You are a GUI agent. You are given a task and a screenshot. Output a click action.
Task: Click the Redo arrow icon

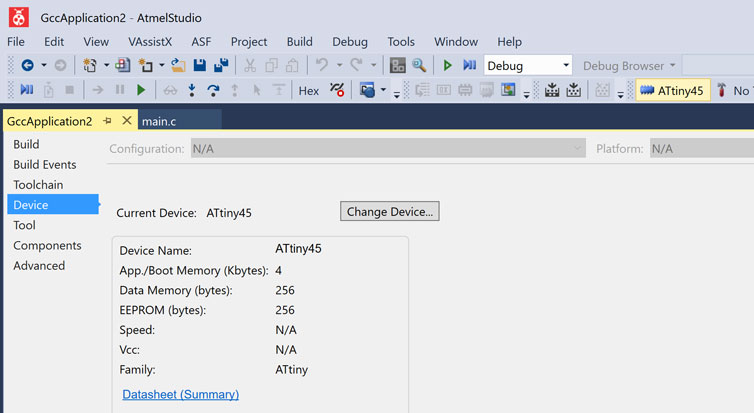[356, 64]
